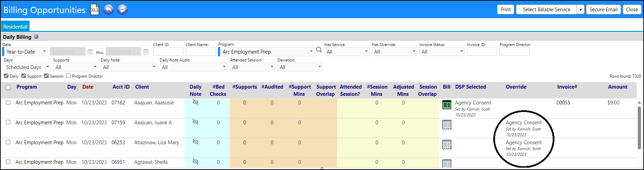
Task: Click daily note icon for Abazinaw, Liza Mary
Action: [196, 142]
